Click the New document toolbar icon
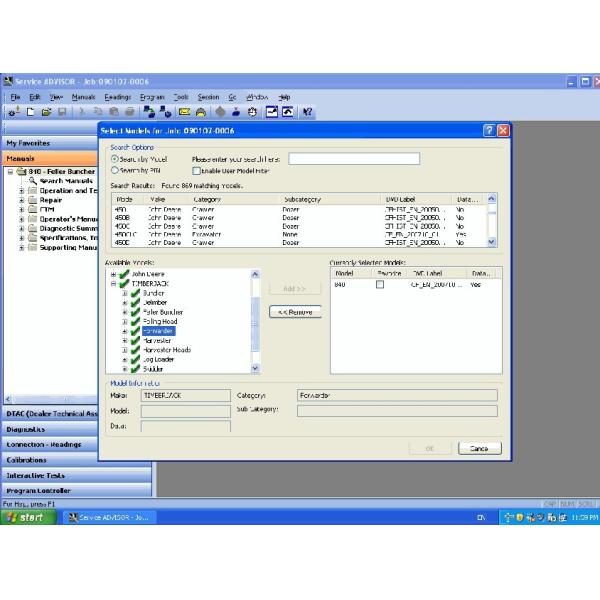This screenshot has height=600, width=600. pos(31,113)
